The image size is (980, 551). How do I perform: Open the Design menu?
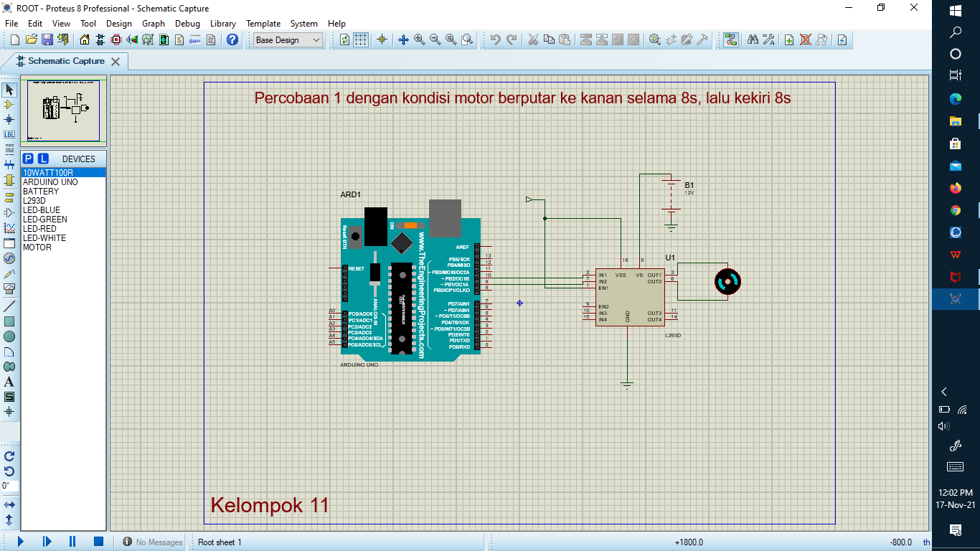[x=119, y=24]
